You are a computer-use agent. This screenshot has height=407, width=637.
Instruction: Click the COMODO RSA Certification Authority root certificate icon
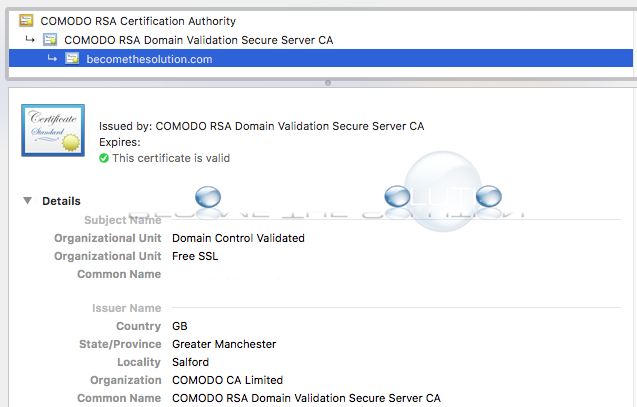(x=26, y=20)
